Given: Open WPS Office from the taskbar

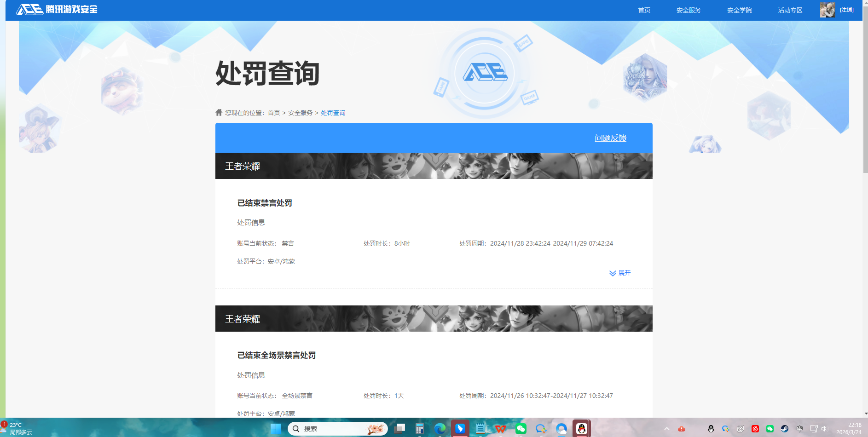Looking at the screenshot, I should (x=500, y=429).
